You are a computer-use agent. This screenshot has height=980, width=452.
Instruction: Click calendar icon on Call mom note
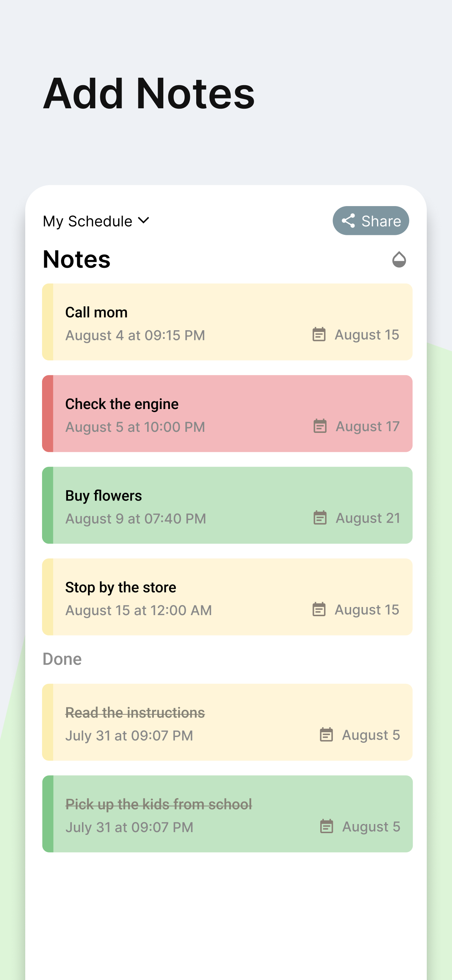point(319,334)
